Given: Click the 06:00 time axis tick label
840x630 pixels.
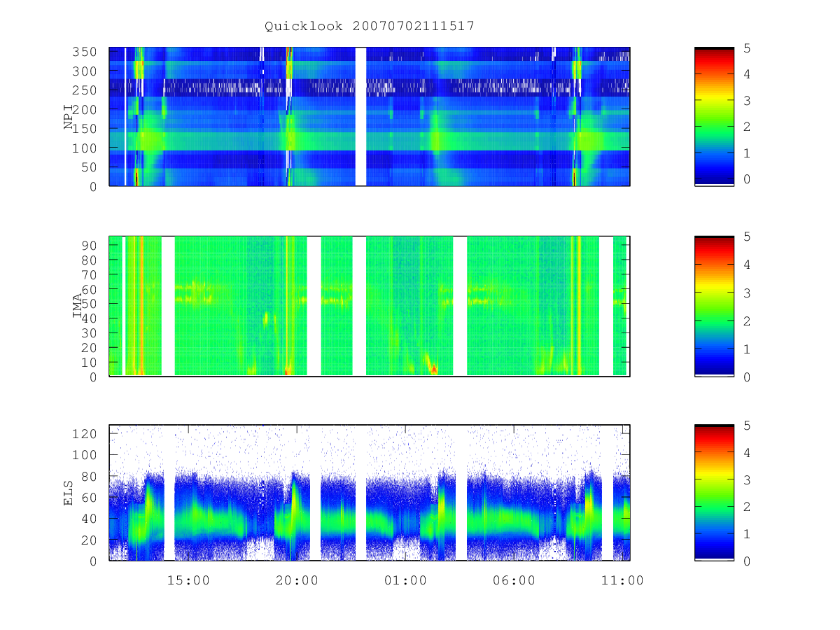Looking at the screenshot, I should point(514,580).
